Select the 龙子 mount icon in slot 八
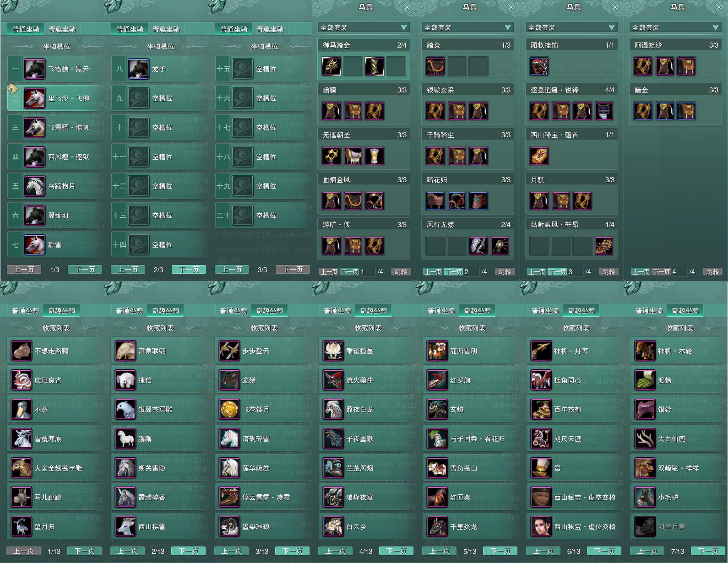 [139, 69]
